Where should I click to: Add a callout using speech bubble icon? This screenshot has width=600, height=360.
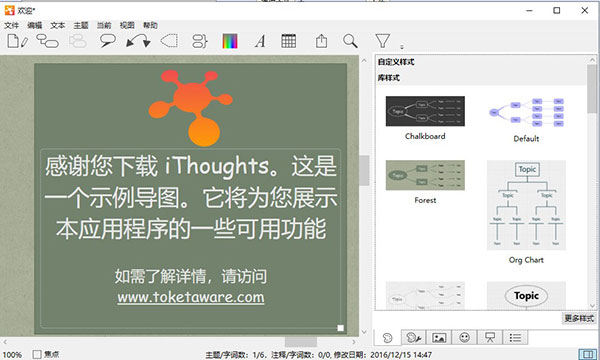[108, 41]
